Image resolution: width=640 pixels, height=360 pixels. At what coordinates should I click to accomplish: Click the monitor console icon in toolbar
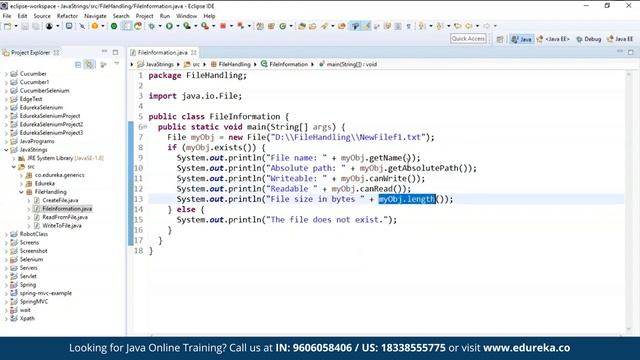click(x=69, y=26)
